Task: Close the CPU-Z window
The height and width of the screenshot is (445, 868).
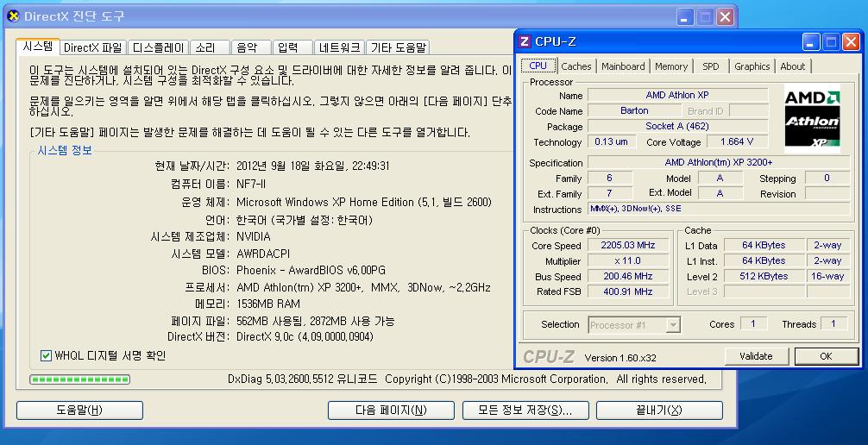Action: click(851, 42)
